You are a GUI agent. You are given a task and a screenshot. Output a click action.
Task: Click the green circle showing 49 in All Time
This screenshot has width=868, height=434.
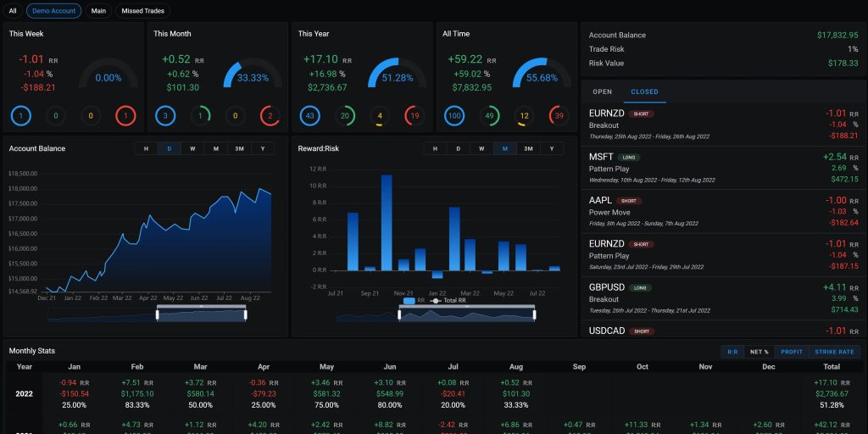point(490,115)
